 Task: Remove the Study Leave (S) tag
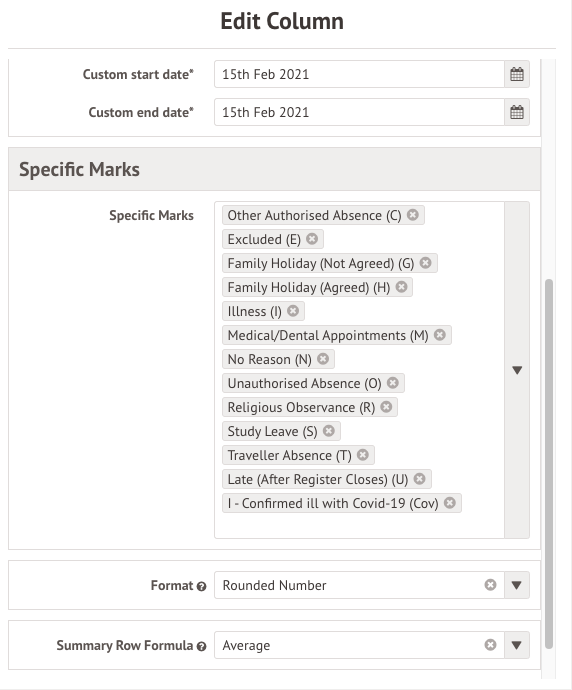coord(329,431)
